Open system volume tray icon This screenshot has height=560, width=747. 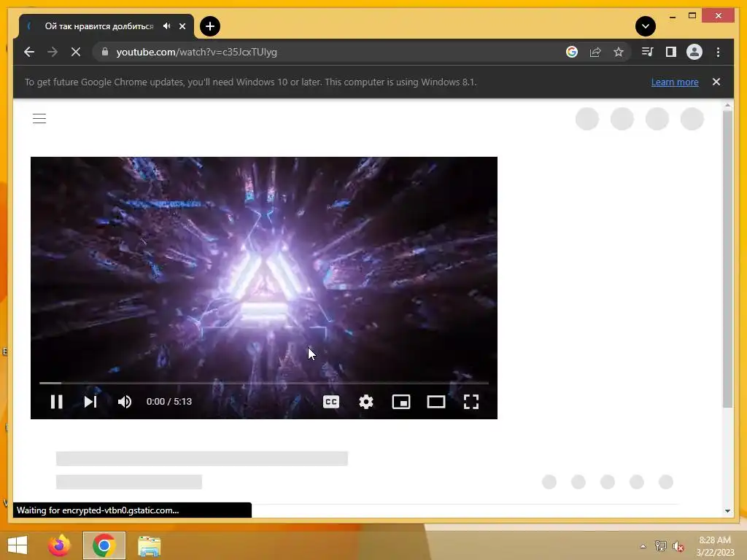678,546
